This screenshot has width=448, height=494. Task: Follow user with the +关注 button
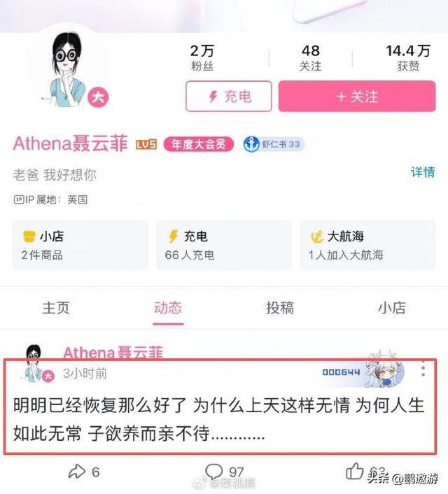tap(357, 97)
